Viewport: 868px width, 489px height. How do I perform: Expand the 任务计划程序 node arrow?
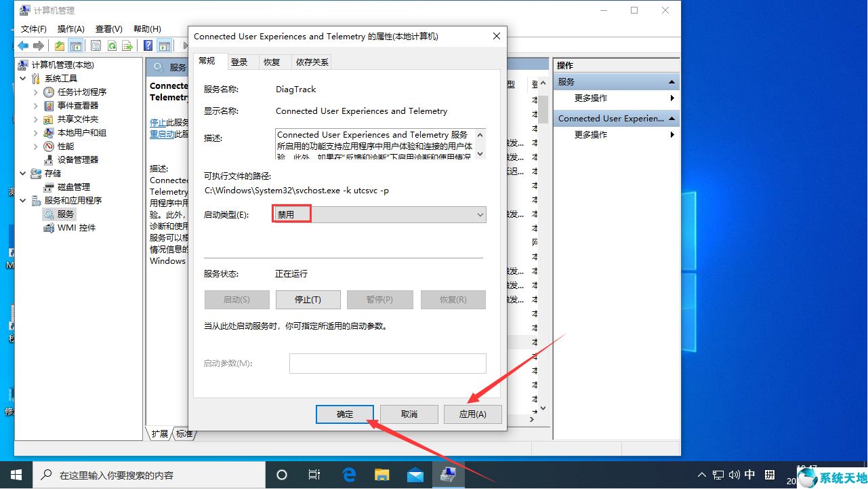(36, 92)
